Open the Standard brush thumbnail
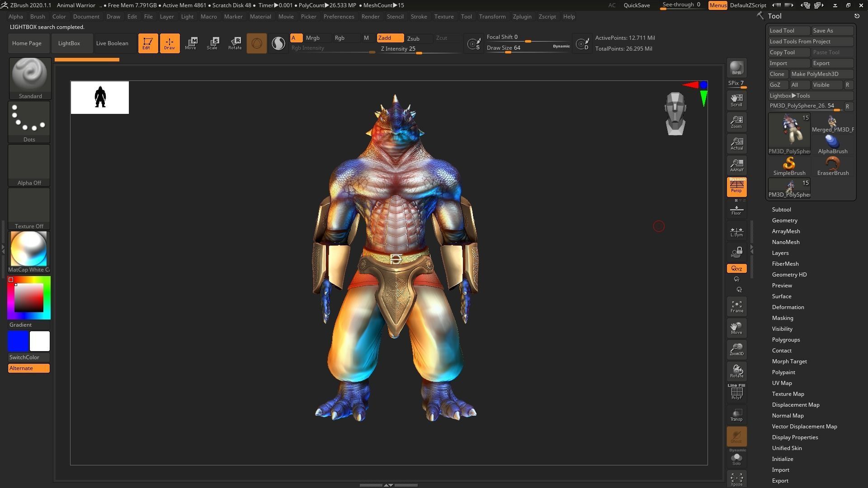This screenshot has height=488, width=868. [x=30, y=75]
